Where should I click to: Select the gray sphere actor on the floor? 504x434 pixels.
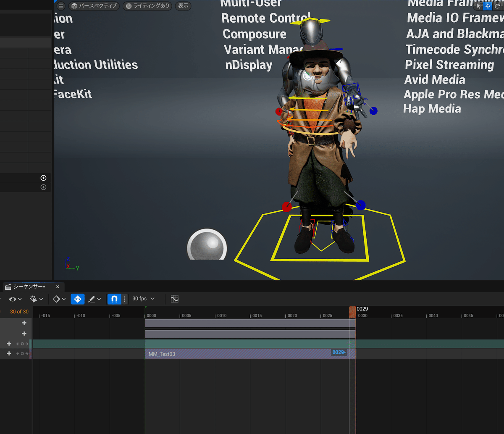click(x=207, y=245)
